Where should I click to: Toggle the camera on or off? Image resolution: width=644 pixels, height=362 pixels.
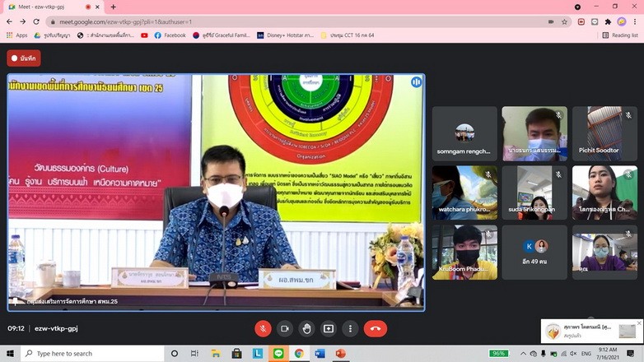pos(285,328)
